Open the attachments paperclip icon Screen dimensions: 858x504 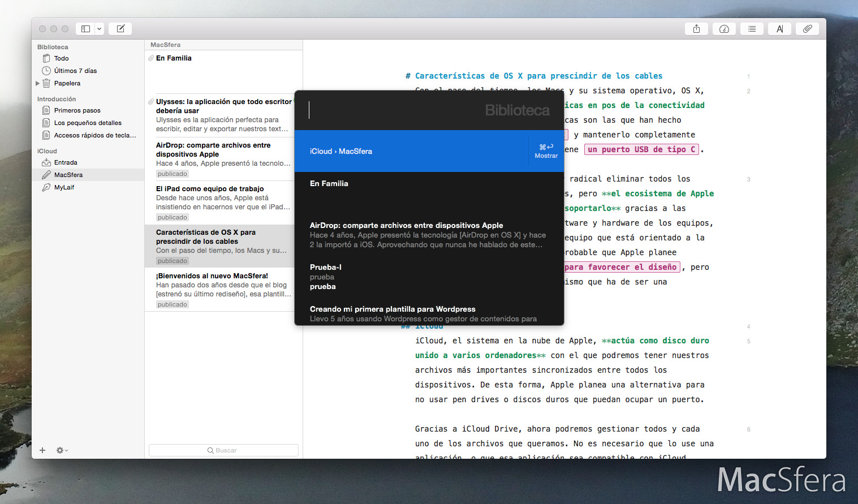(x=808, y=29)
